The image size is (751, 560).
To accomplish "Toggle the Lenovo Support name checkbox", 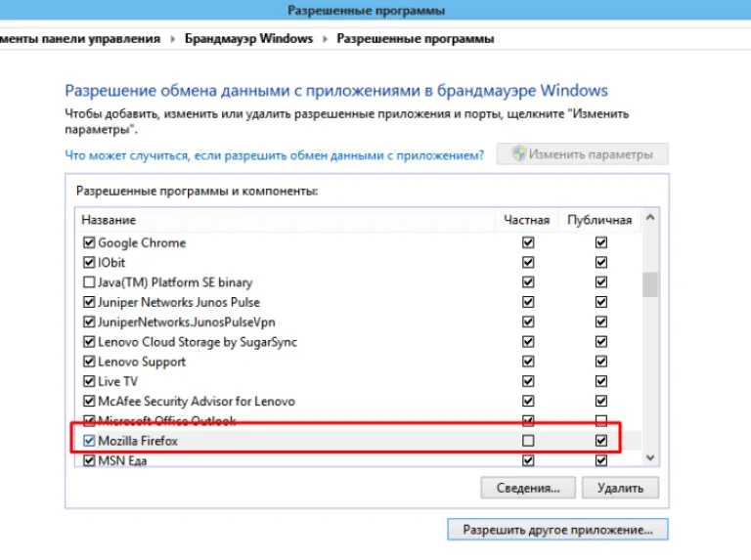I will [x=89, y=362].
